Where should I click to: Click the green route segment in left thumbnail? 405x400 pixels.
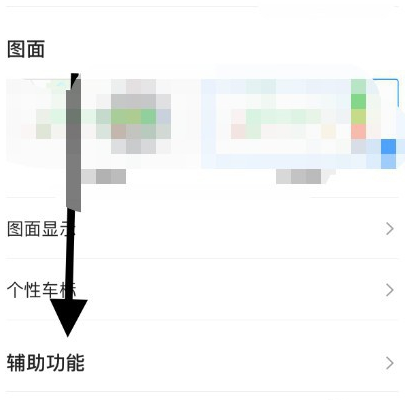133,117
